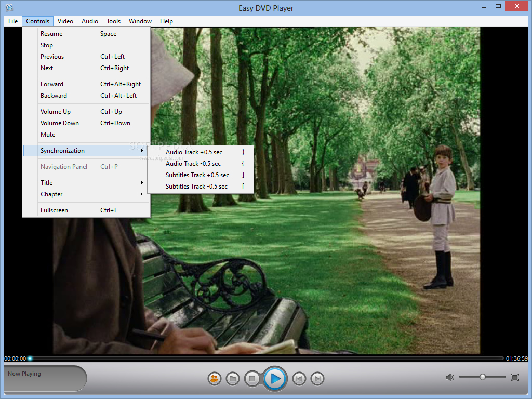This screenshot has height=399, width=532.
Task: Open the folder icon in control bar
Action: pos(233,379)
